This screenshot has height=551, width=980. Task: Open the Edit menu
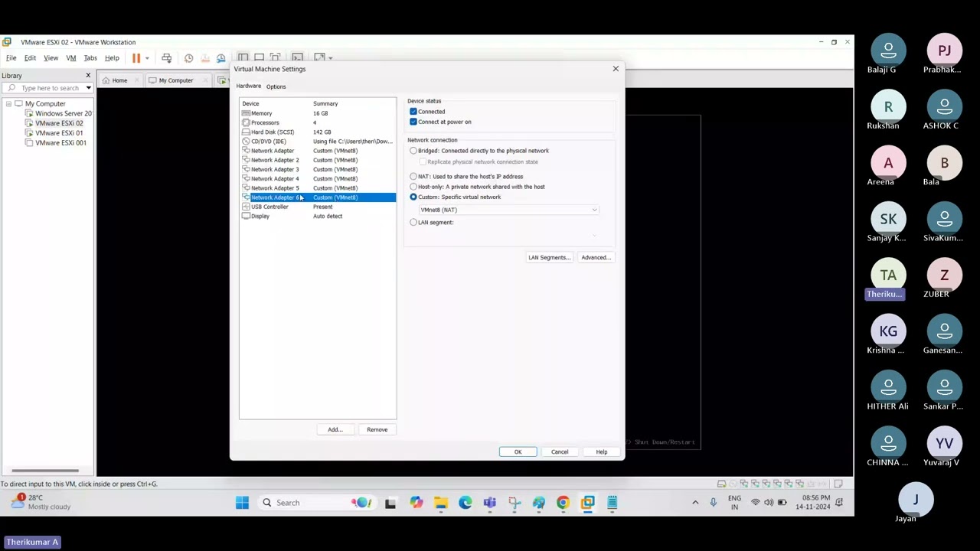coord(30,58)
